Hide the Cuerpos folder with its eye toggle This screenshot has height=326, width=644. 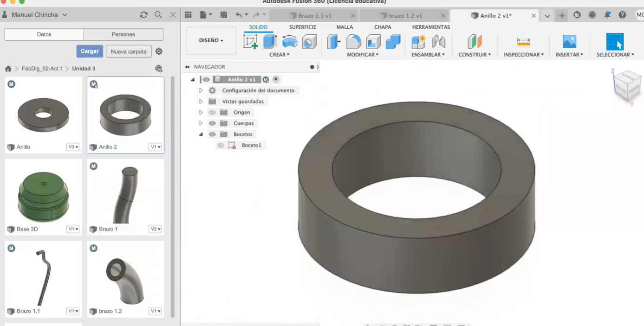(x=212, y=123)
